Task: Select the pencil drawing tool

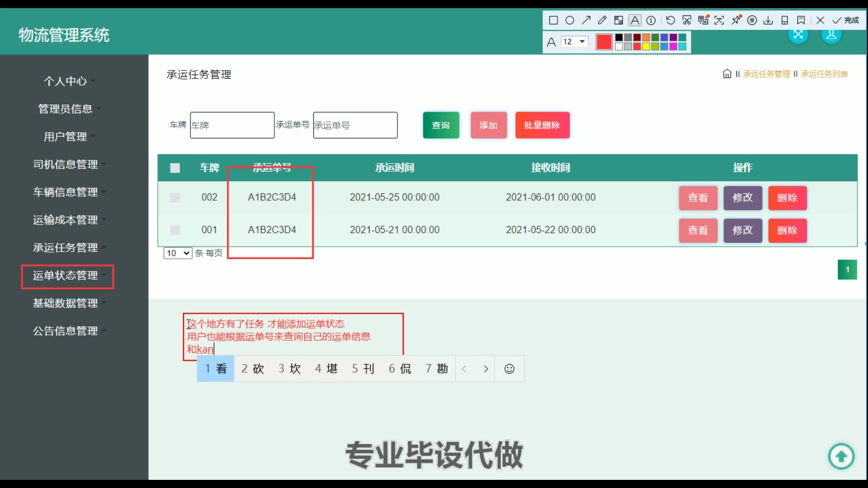Action: click(602, 20)
